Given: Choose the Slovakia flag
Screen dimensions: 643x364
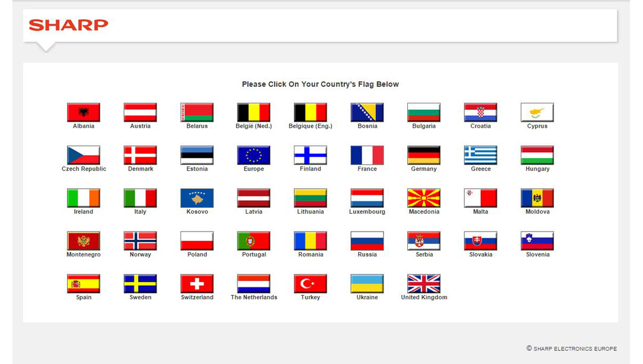Looking at the screenshot, I should pyautogui.click(x=480, y=240).
